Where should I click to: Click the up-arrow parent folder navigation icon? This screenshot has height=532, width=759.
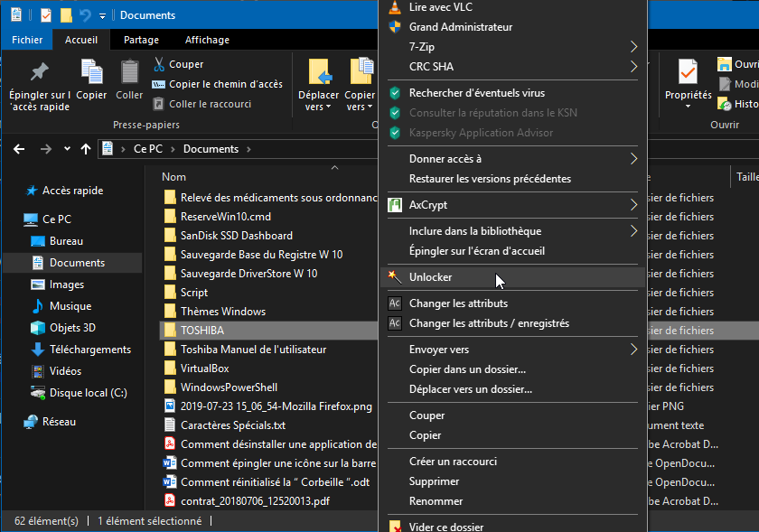tap(86, 149)
